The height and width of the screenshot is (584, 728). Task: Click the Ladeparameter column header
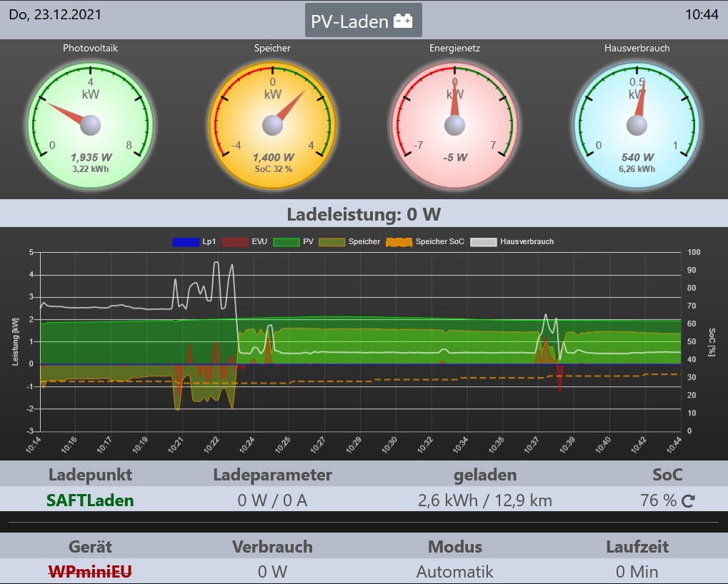(272, 475)
